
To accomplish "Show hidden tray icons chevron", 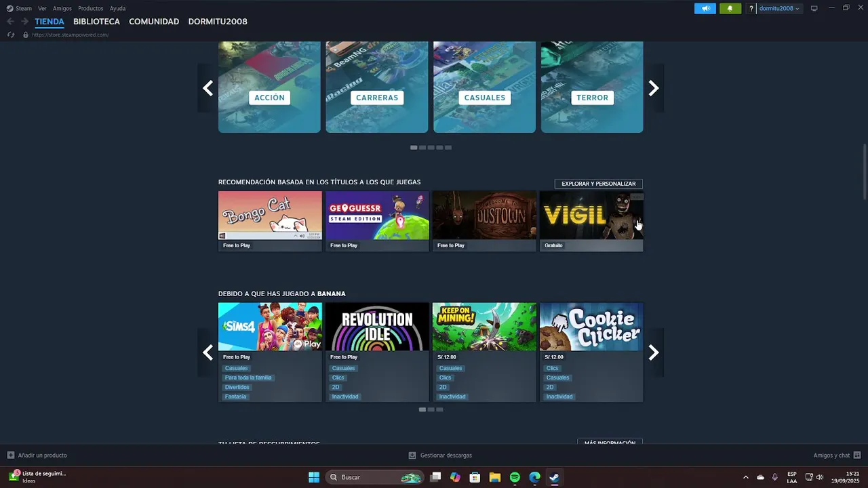I will [x=746, y=477].
